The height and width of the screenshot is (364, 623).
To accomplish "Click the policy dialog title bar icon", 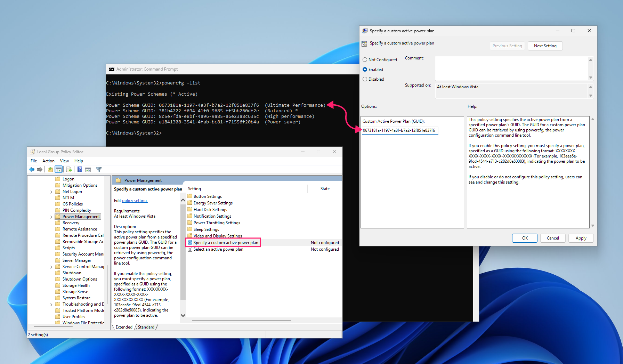I will 365,31.
